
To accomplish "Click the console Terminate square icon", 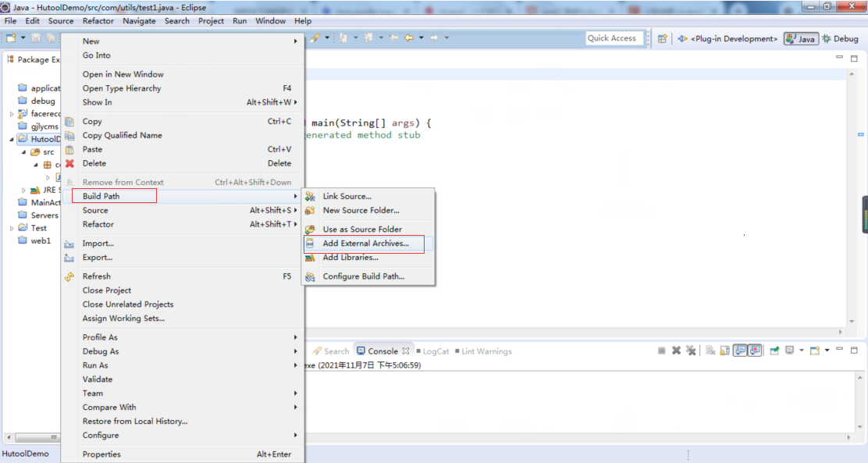I will 661,351.
